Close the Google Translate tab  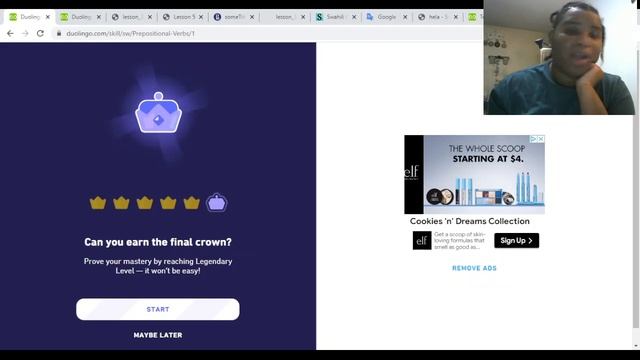[x=405, y=17]
